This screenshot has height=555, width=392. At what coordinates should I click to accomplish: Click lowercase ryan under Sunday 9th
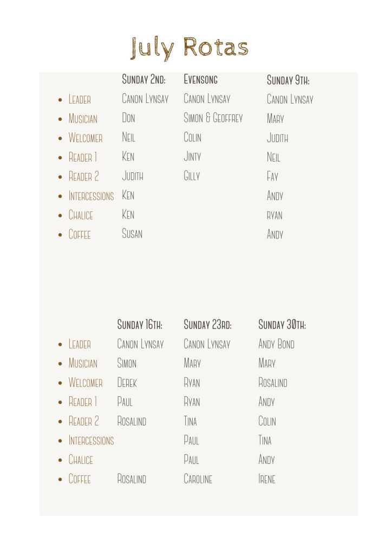(275, 215)
